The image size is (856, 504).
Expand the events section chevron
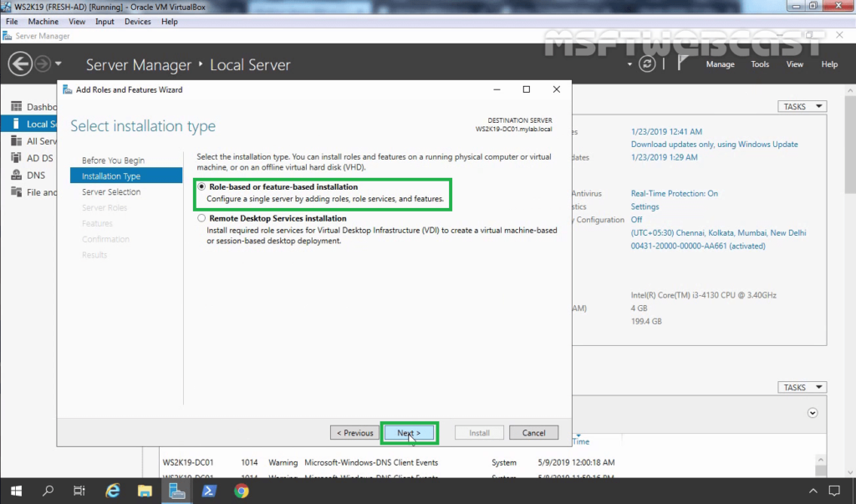click(813, 413)
